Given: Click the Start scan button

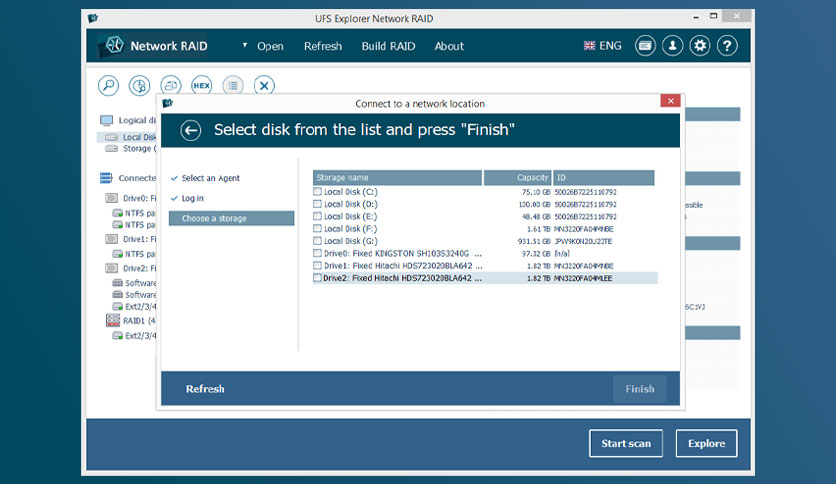Looking at the screenshot, I should (x=626, y=443).
